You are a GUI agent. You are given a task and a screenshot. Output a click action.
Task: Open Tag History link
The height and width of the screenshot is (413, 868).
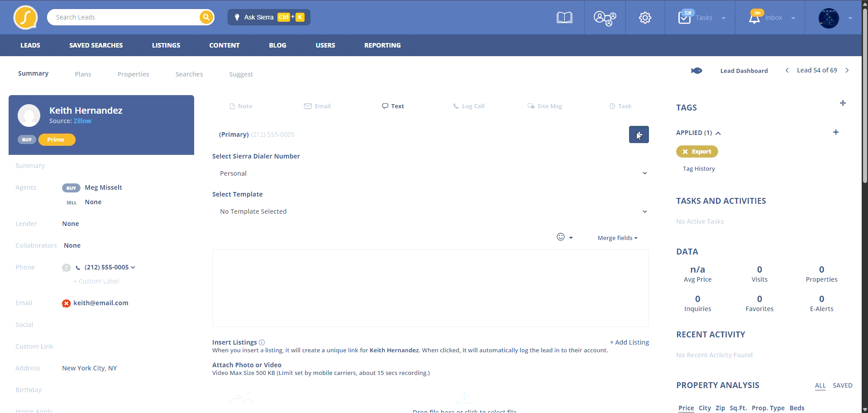pyautogui.click(x=699, y=168)
